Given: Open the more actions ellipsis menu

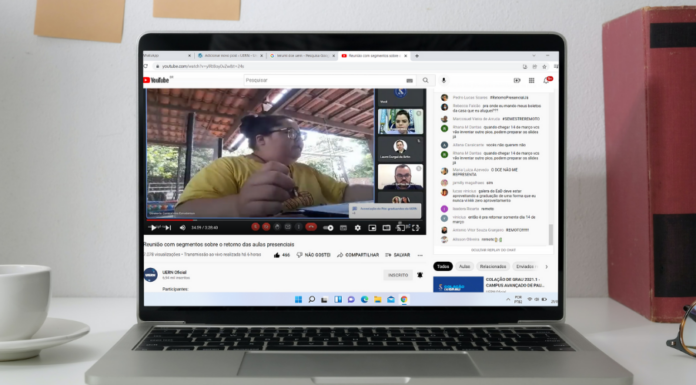Looking at the screenshot, I should 420,255.
